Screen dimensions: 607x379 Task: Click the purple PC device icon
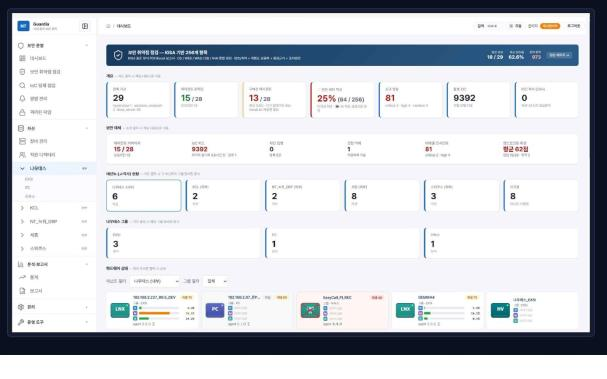pyautogui.click(x=215, y=310)
